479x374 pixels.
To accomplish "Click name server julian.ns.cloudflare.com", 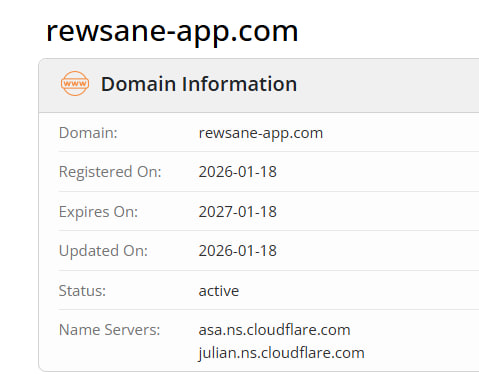I will pyautogui.click(x=281, y=353).
